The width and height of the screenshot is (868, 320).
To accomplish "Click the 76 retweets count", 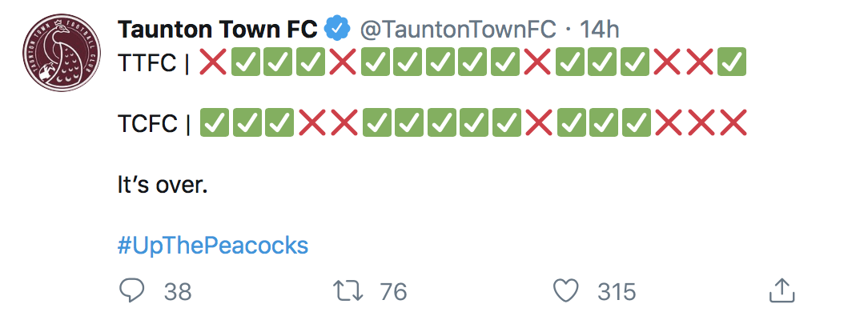I will coord(394,291).
